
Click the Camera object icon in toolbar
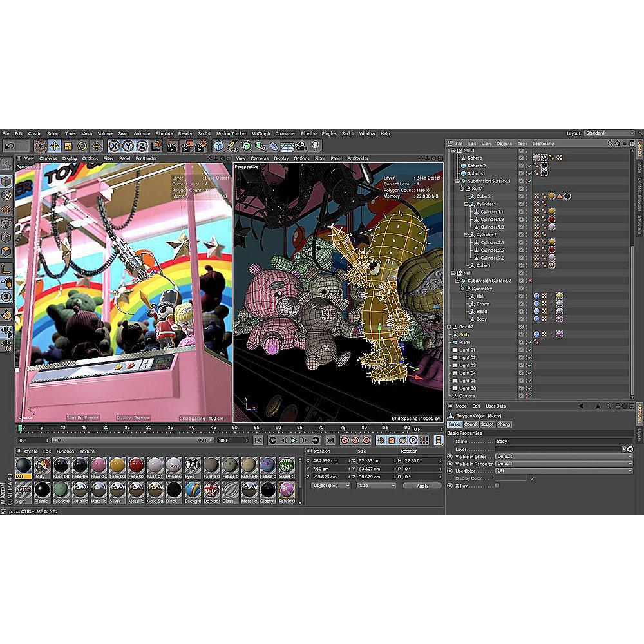tap(301, 146)
